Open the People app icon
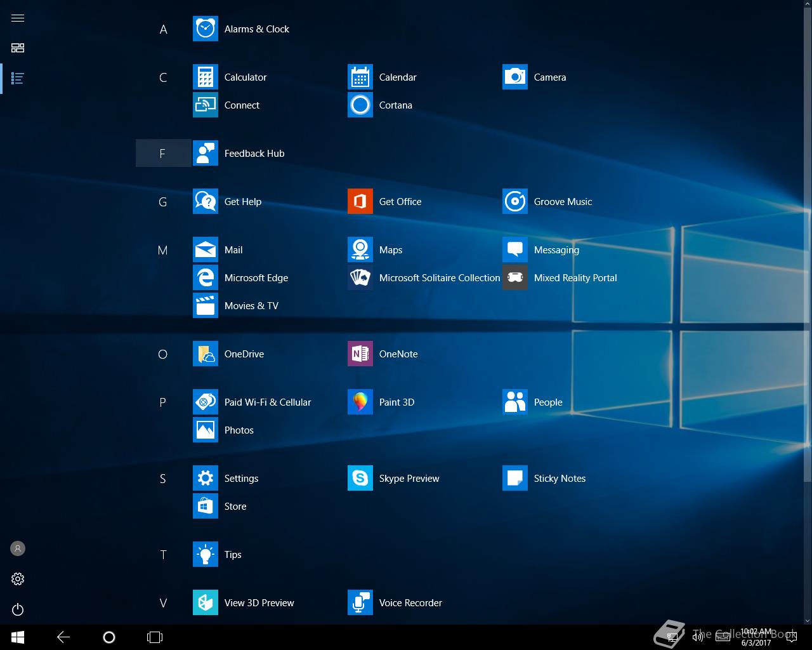Screen dimensions: 812x650 click(x=515, y=402)
